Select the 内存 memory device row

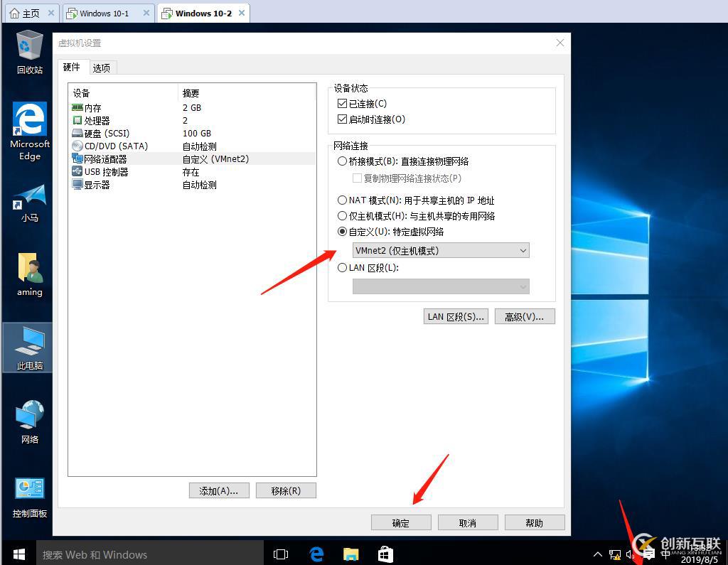tap(193, 108)
